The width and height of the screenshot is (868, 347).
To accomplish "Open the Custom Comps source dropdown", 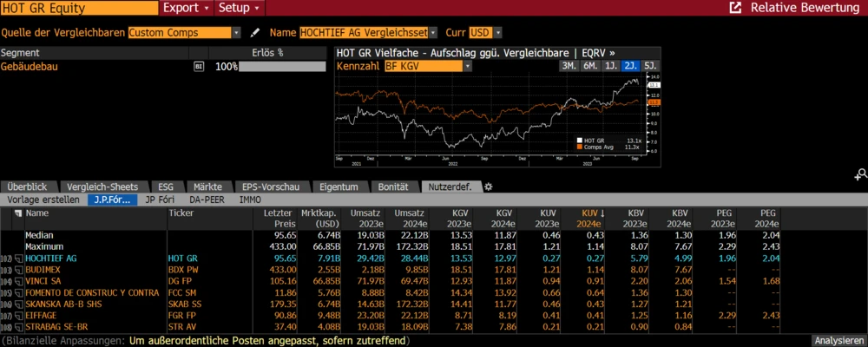I will (x=236, y=33).
